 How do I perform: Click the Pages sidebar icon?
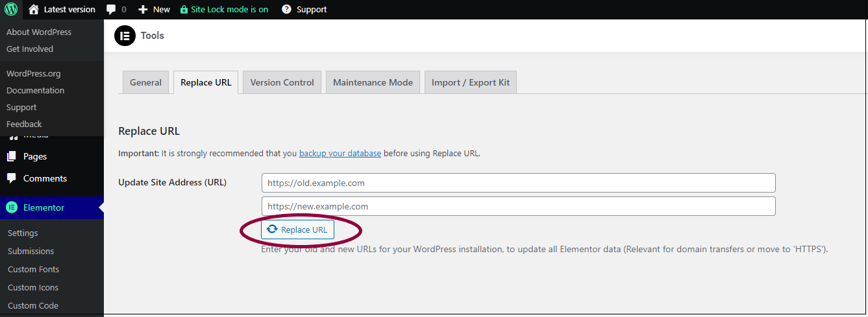coord(11,156)
